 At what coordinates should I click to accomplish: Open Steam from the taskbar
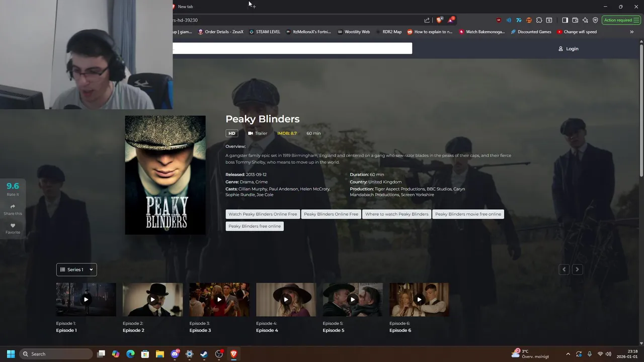click(x=204, y=354)
